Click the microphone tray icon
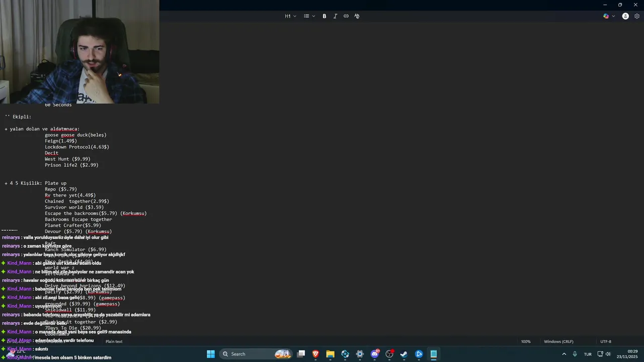Screen dimensions: 644x362 pos(575,354)
